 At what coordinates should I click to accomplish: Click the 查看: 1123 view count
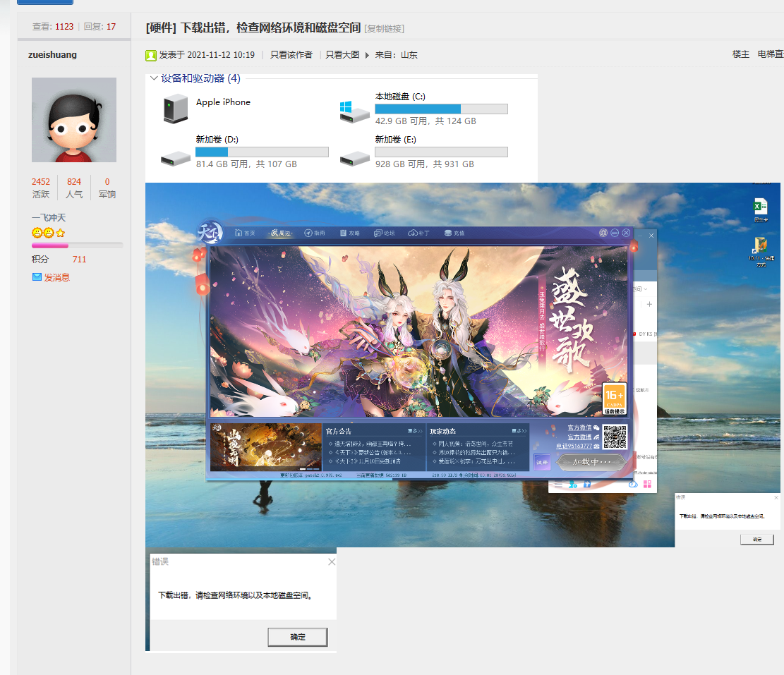pos(53,27)
